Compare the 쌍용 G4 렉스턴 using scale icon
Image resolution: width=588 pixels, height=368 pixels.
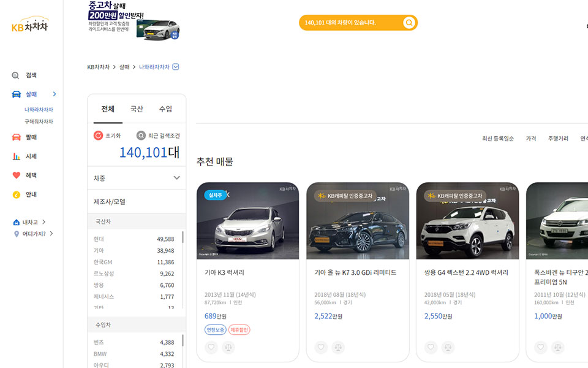[x=448, y=348]
